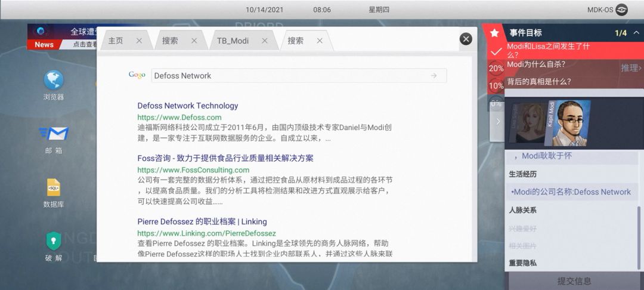
Task: Click the star icon beside 事件目标
Action: [x=494, y=33]
